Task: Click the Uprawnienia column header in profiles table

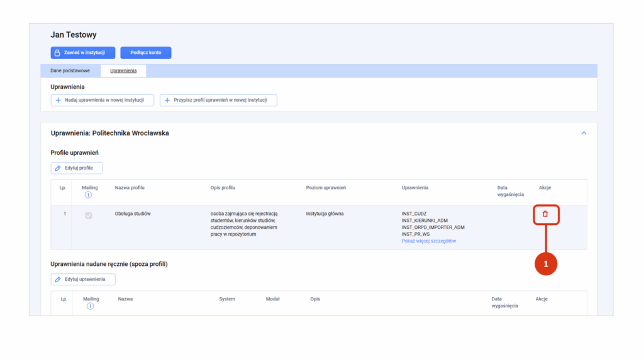Action: tap(415, 187)
